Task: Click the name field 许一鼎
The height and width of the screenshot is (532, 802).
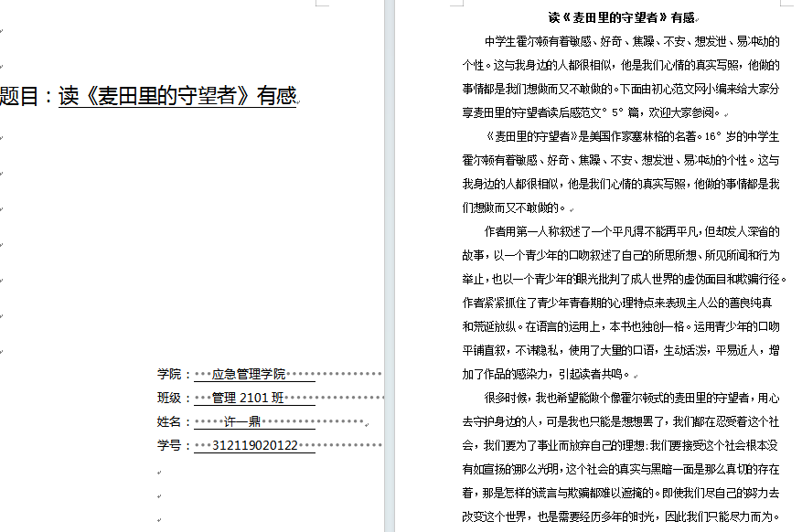Action: 242,421
